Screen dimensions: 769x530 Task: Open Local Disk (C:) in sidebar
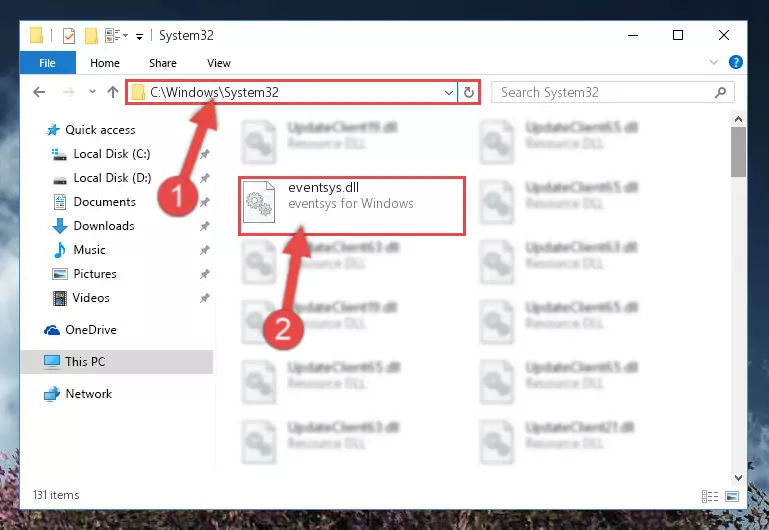[x=112, y=154]
